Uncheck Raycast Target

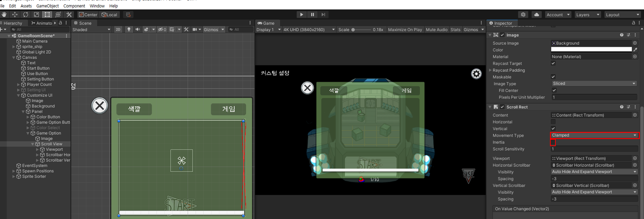(x=553, y=63)
